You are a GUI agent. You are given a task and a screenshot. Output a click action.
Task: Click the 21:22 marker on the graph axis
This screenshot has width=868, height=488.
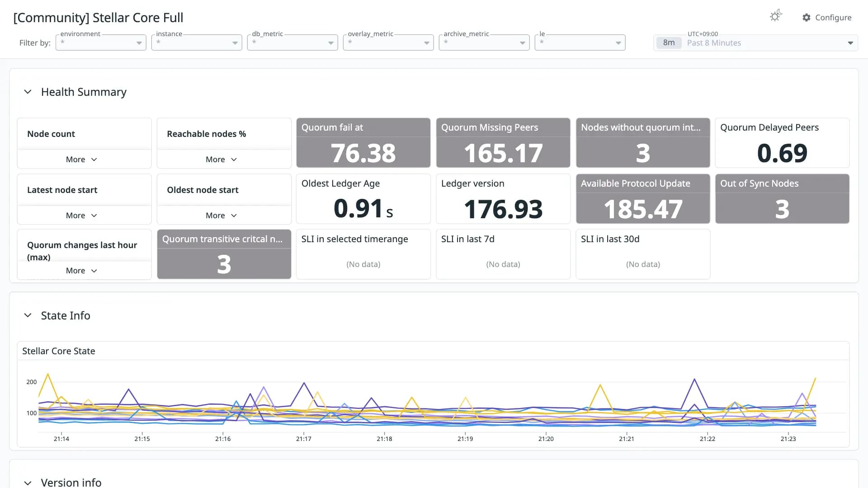point(708,439)
